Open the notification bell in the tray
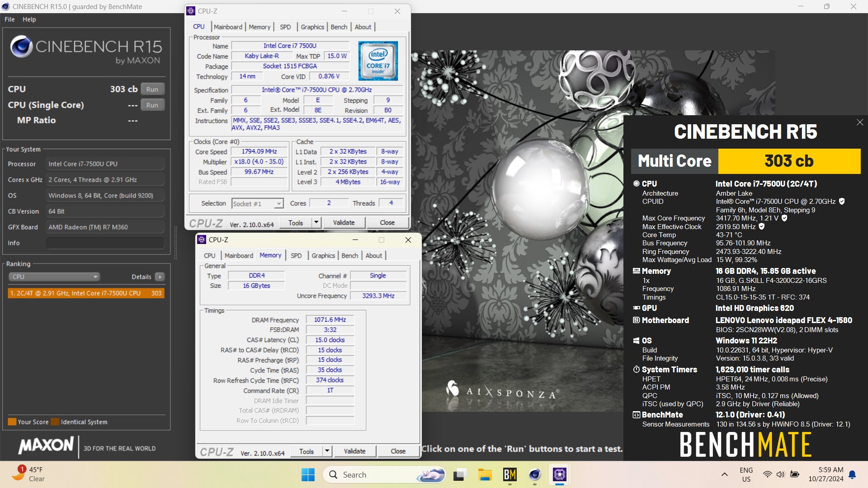This screenshot has width=868, height=488. [852, 474]
